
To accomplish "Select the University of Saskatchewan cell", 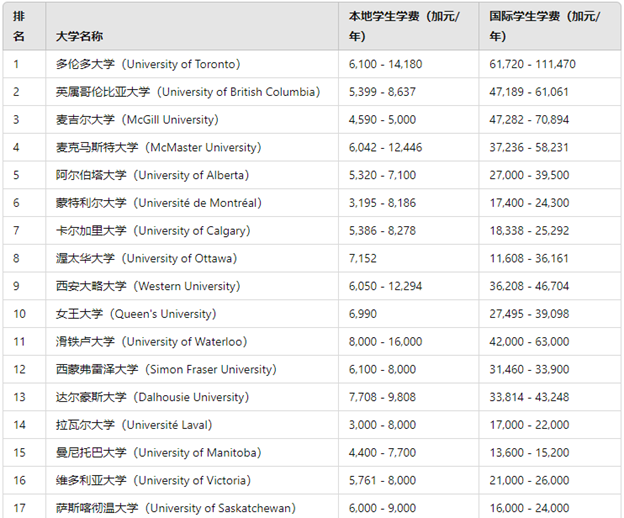I will click(x=192, y=506).
